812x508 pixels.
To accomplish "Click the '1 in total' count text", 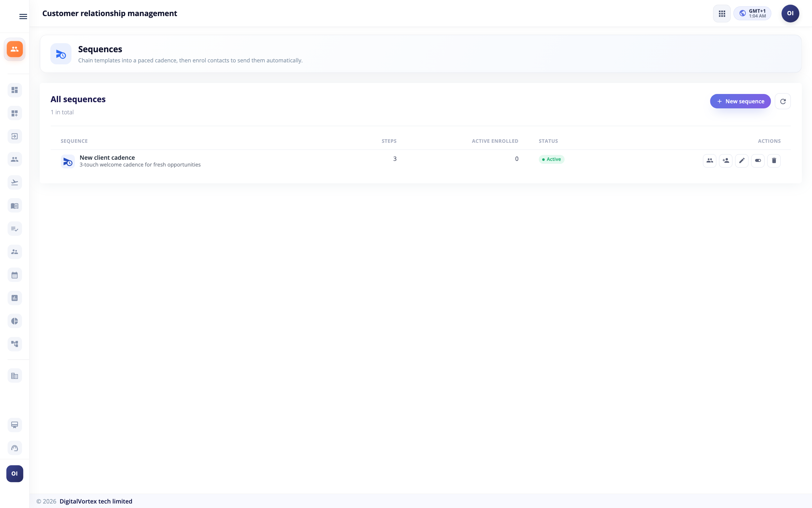I will (x=62, y=112).
